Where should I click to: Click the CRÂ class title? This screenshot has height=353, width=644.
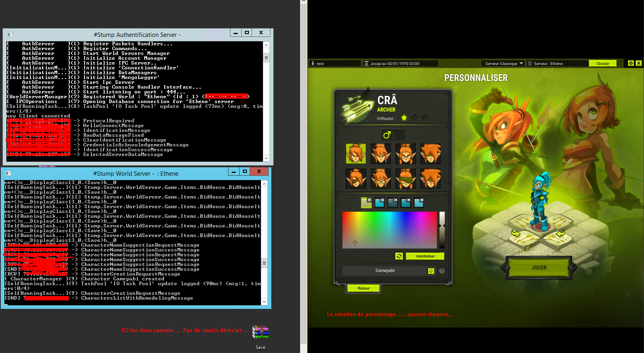coord(387,100)
